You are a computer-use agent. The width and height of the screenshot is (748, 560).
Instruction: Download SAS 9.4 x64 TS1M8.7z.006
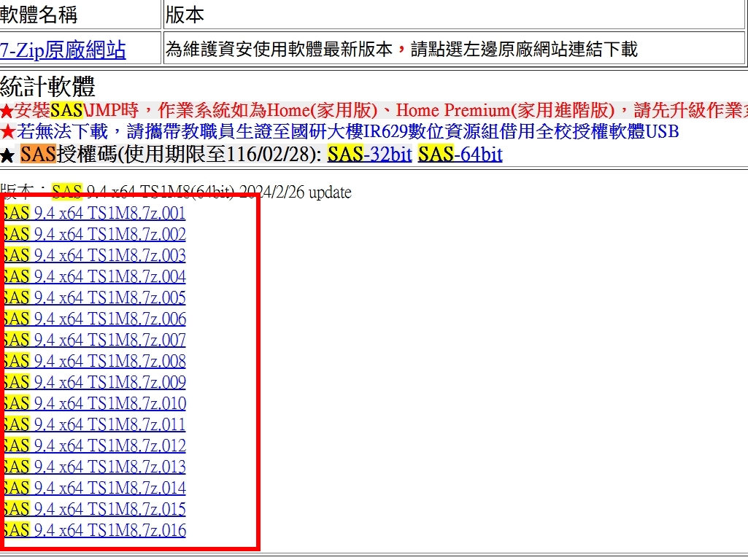[95, 319]
